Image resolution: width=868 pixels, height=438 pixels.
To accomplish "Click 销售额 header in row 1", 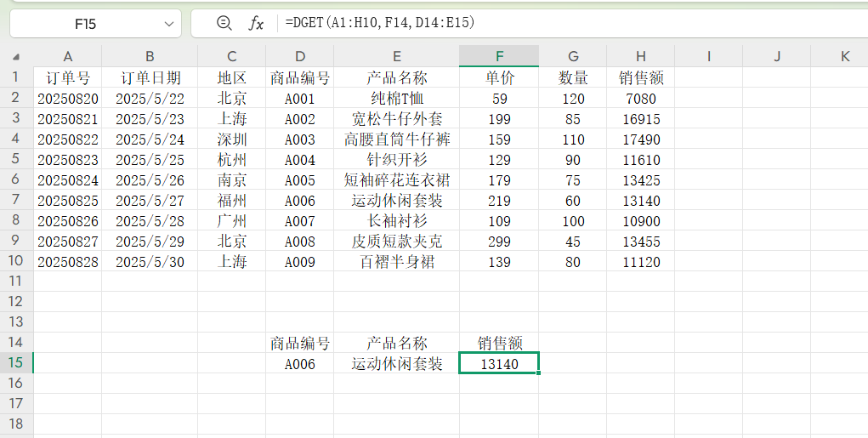I will (x=640, y=77).
